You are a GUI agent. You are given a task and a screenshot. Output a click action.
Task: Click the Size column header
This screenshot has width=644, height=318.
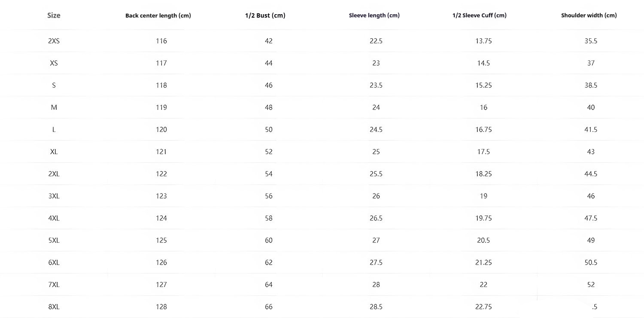54,15
